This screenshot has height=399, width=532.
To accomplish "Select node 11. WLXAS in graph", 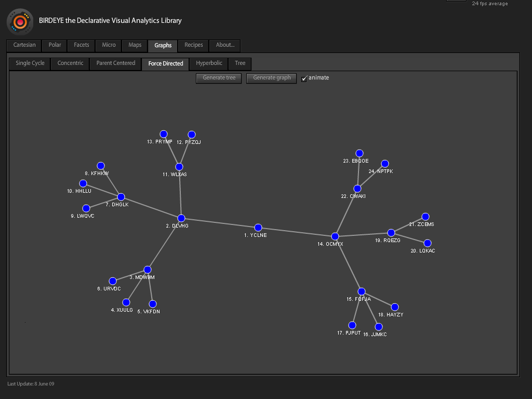I will point(179,167).
